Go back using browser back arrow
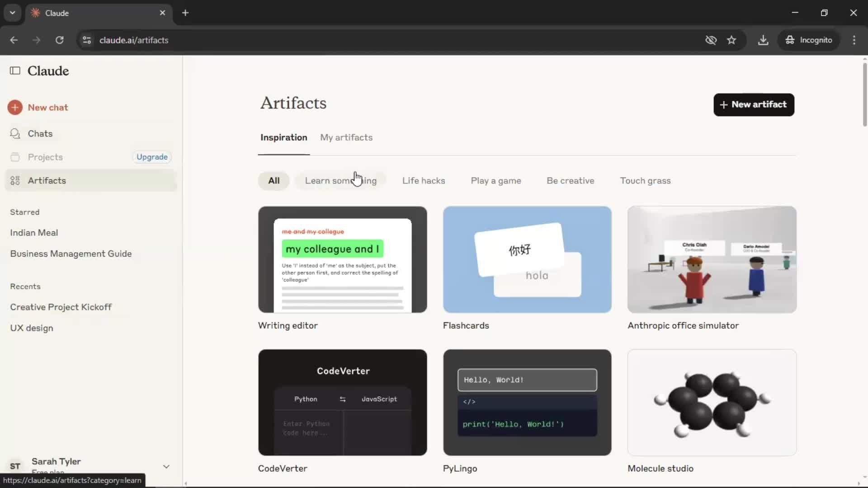The width and height of the screenshot is (868, 488). click(14, 40)
